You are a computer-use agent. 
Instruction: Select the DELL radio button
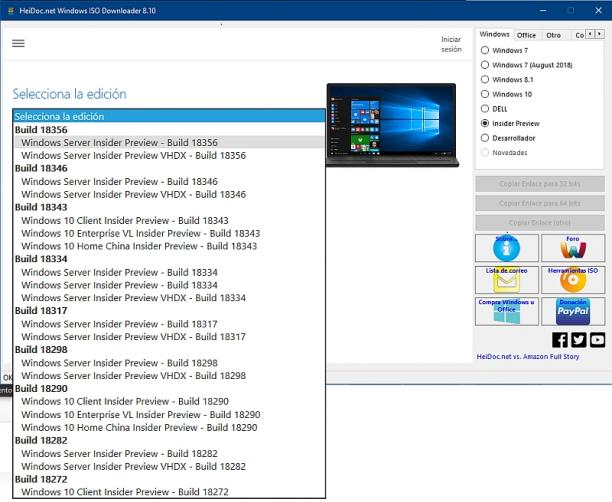485,109
